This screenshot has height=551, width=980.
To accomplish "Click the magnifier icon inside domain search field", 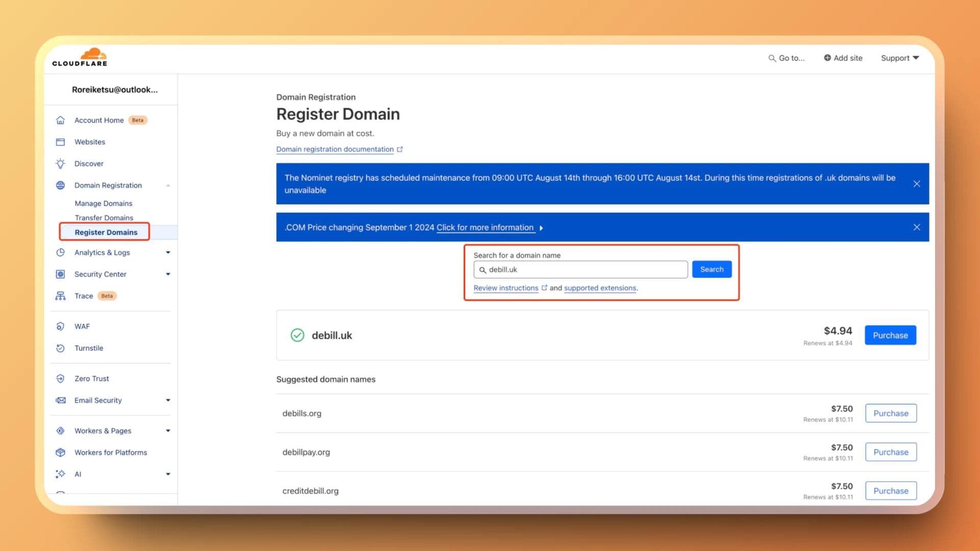I will point(482,270).
